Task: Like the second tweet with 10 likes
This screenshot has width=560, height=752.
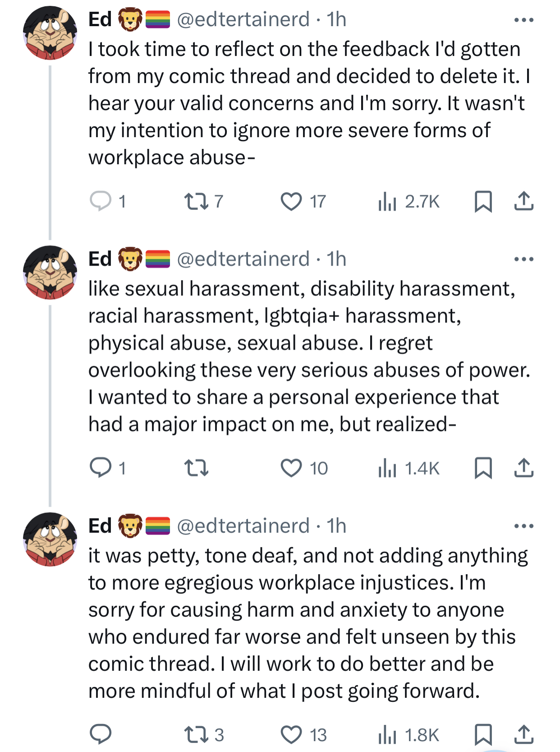Action: (x=291, y=468)
